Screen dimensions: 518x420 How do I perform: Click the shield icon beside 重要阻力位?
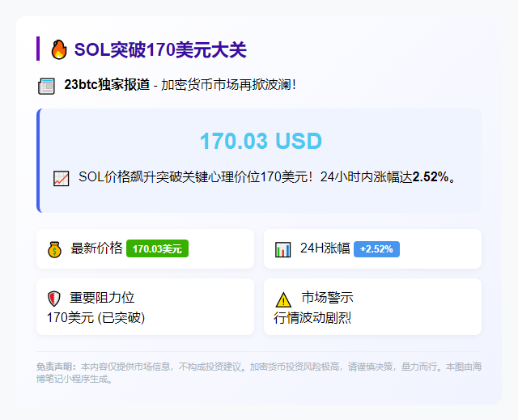click(54, 299)
